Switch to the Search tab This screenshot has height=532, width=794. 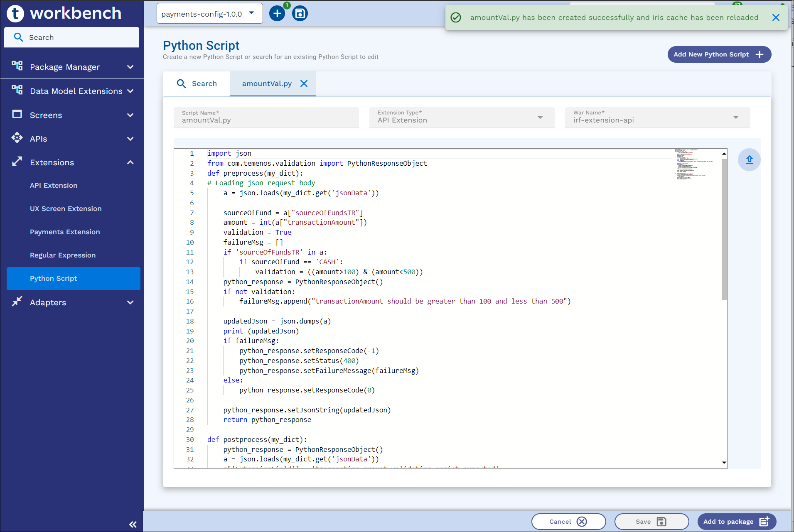(x=197, y=84)
